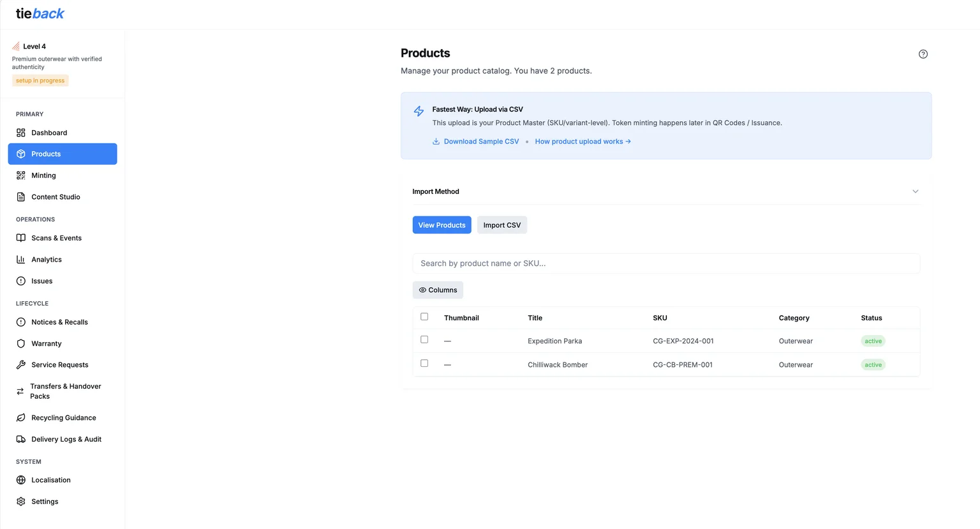Click the help question mark icon
This screenshot has width=980, height=529.
[x=923, y=54]
